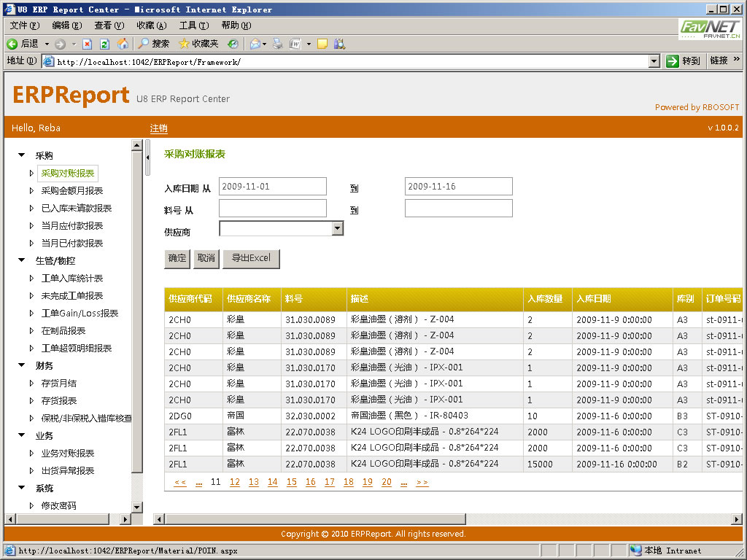Click sidebar vertical scrollbar down arrow
This screenshot has width=747, height=560.
pos(136,507)
